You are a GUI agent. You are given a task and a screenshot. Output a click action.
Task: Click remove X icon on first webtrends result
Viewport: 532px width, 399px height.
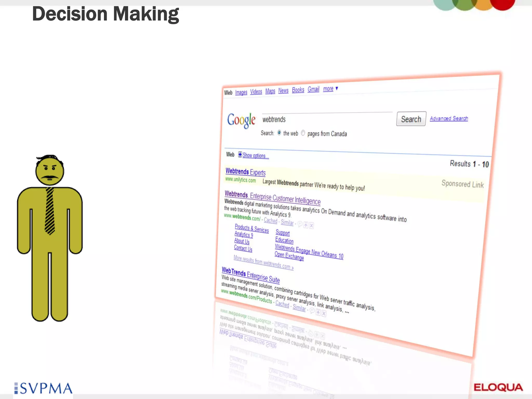point(311,225)
